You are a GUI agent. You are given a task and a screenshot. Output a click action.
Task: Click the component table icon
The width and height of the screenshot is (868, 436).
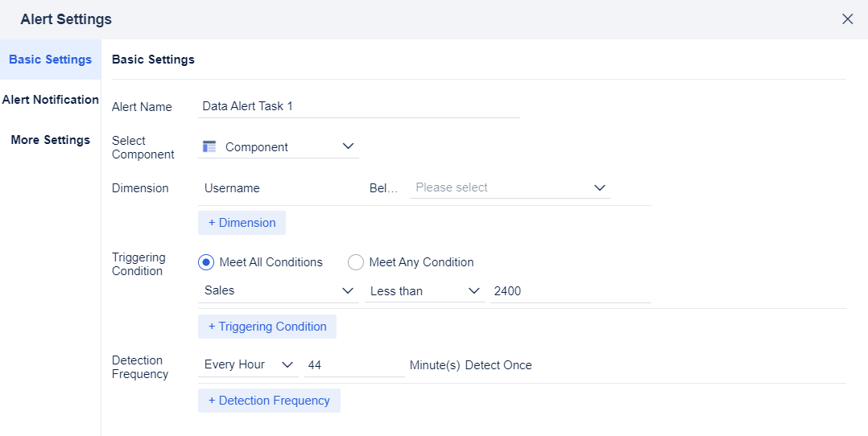209,146
